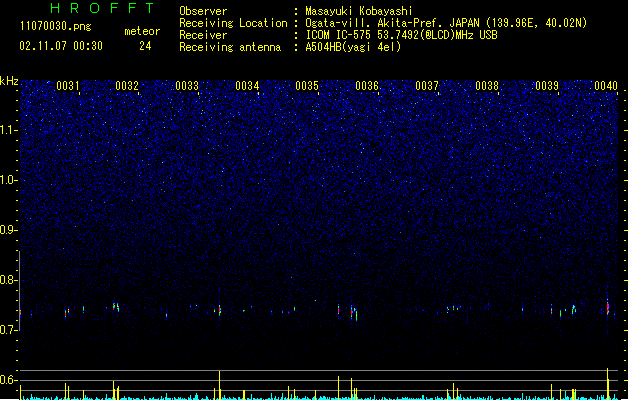Select the Ogata-vill. Akita-Pref. JAPAN location text
Screen dimensions: 629x400
[446, 23]
